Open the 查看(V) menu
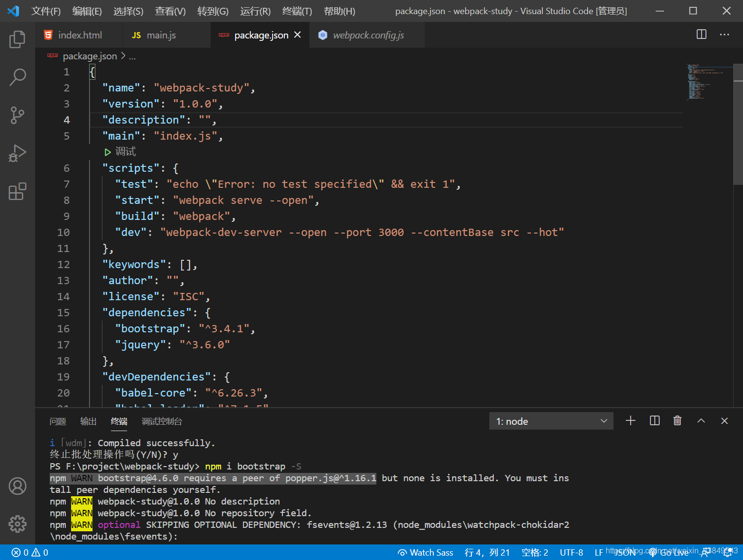The width and height of the screenshot is (743, 560). tap(170, 11)
